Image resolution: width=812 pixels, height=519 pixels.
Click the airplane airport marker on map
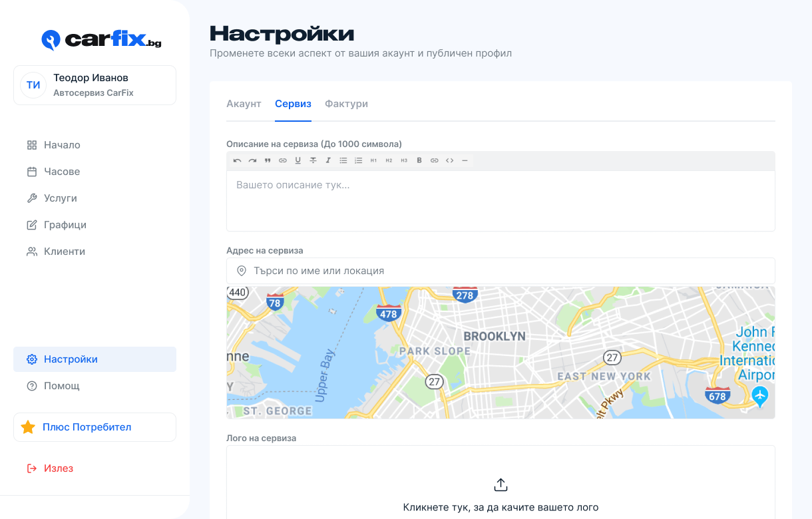759,397
